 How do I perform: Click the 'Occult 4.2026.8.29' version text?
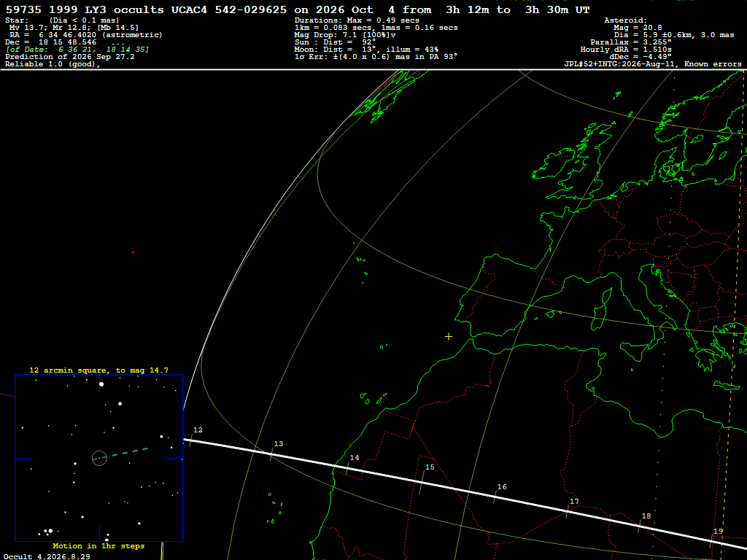[47, 556]
